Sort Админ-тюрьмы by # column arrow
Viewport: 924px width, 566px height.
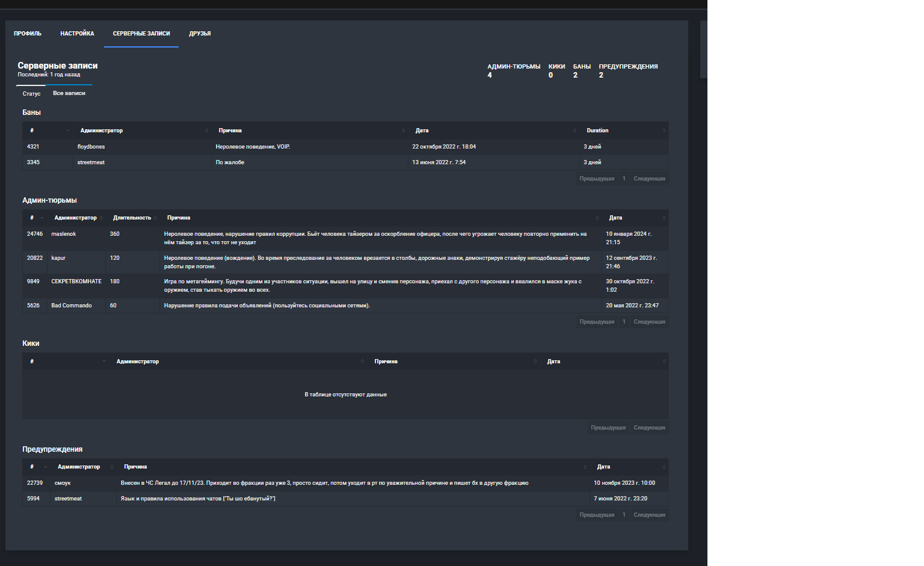point(42,218)
